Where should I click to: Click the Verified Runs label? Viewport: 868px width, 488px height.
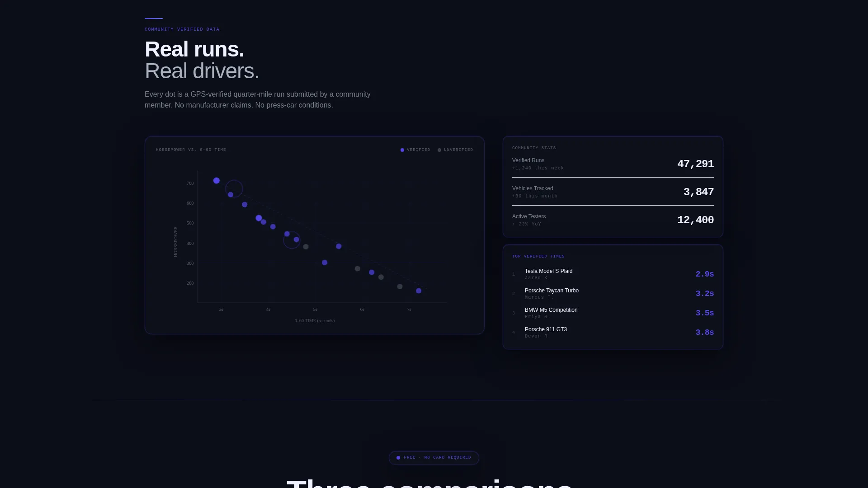tap(528, 160)
